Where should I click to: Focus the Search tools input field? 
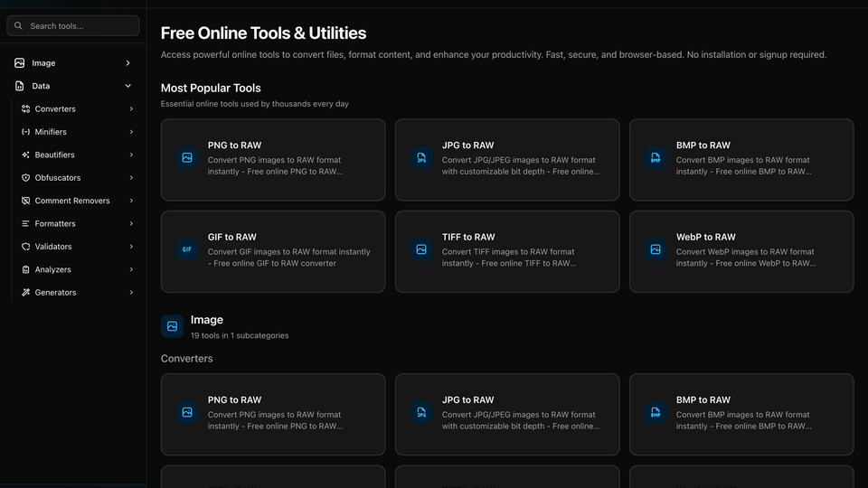tap(73, 26)
